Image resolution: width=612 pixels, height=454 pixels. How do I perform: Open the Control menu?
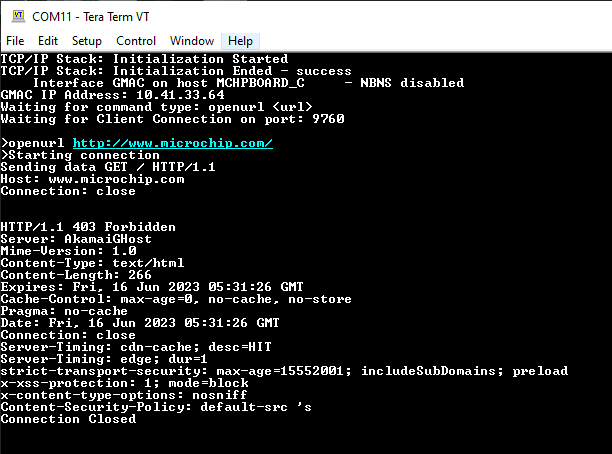pos(136,41)
